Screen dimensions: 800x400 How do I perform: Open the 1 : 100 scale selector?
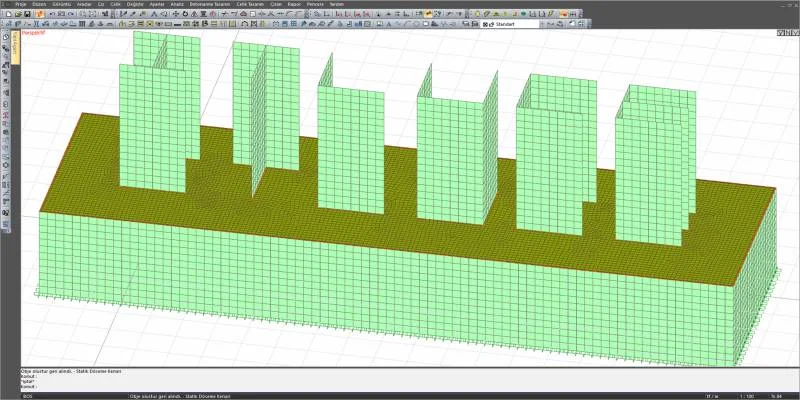[x=745, y=396]
